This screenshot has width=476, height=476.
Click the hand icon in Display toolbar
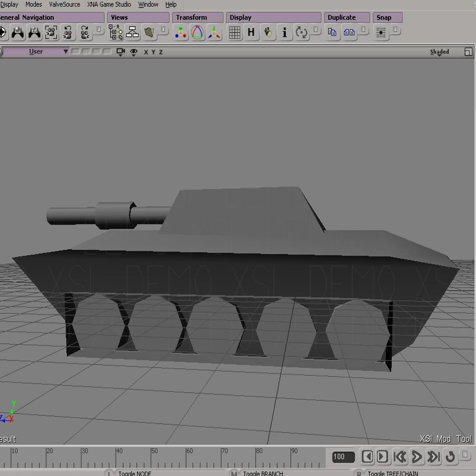[268, 32]
